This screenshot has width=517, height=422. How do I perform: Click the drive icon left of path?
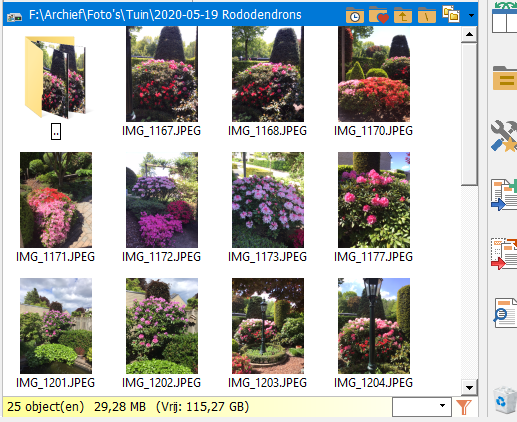[15, 16]
